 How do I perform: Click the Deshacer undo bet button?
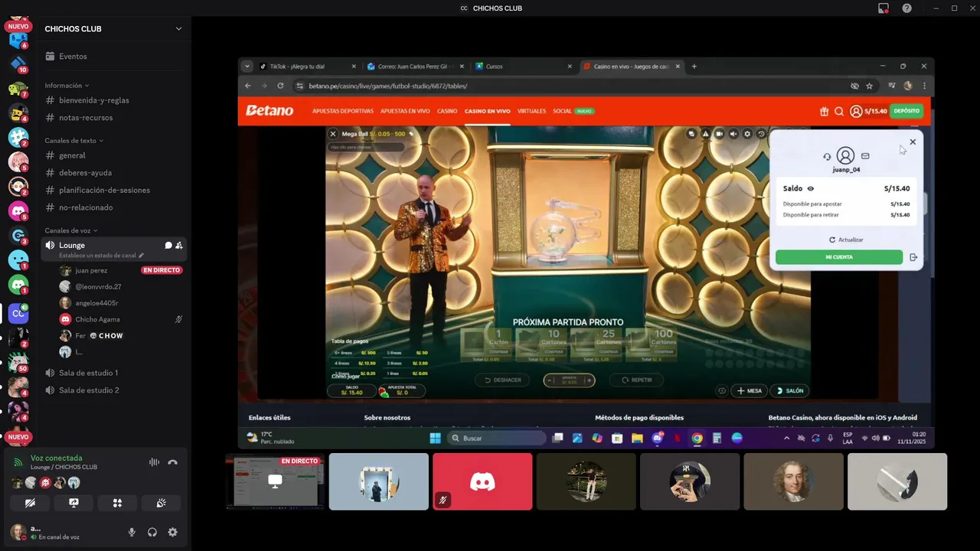[502, 380]
